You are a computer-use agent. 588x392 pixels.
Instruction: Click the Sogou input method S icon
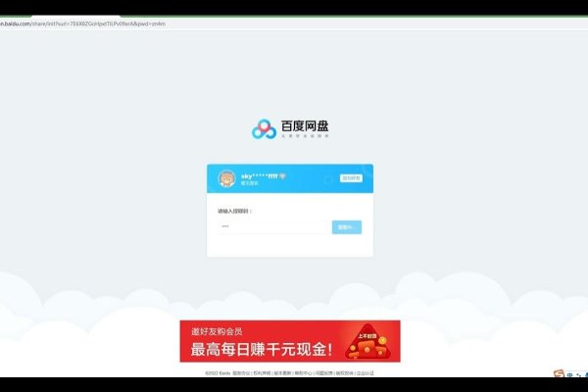coord(559,373)
